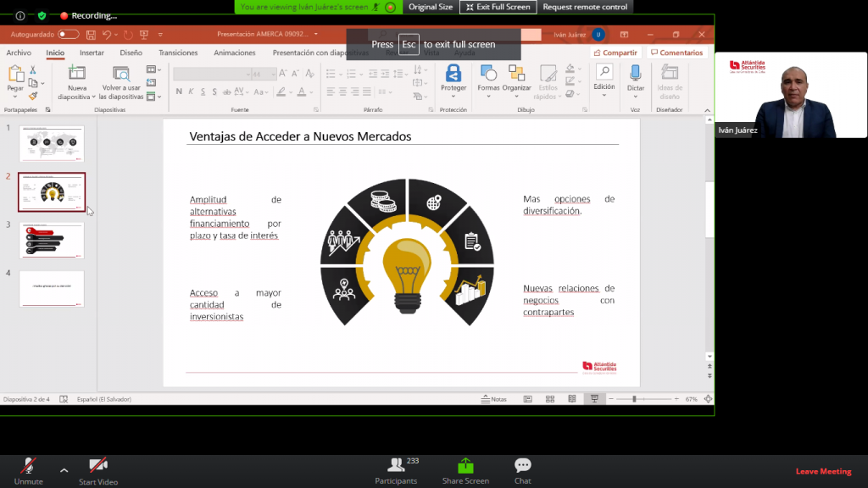Click Leave Meeting
The image size is (868, 488).
[823, 471]
